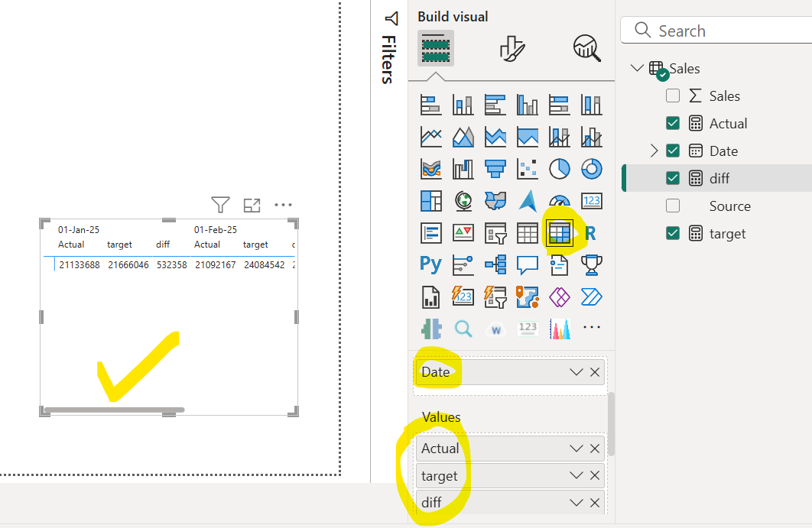Expand the Date hierarchy in field list
The image size is (812, 528).
[654, 151]
